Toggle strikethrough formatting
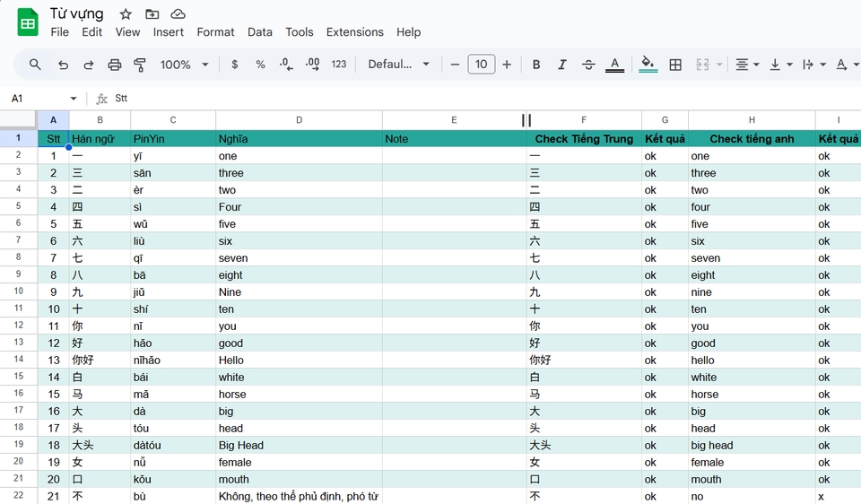Viewport: 861px width, 504px height. [x=588, y=65]
